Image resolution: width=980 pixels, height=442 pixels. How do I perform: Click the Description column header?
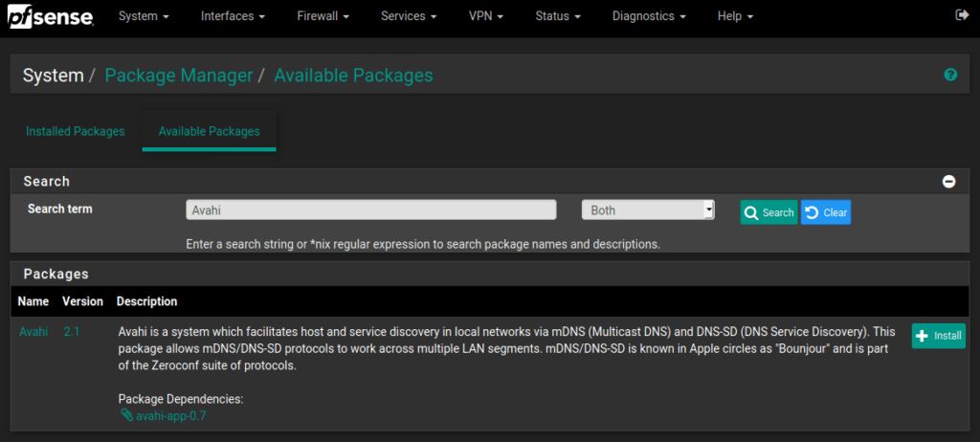(x=146, y=301)
